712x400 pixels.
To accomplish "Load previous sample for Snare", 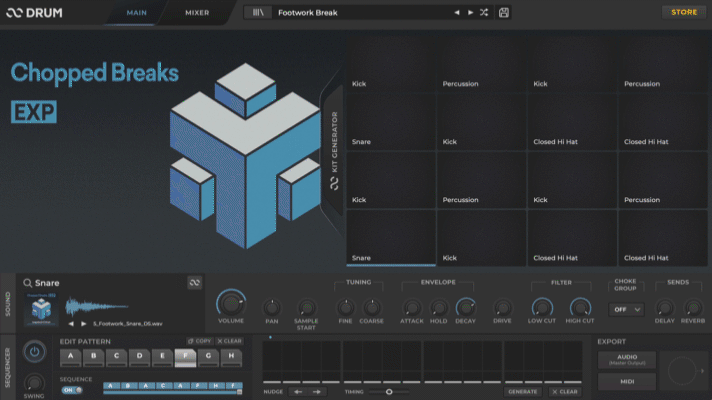I will click(71, 324).
